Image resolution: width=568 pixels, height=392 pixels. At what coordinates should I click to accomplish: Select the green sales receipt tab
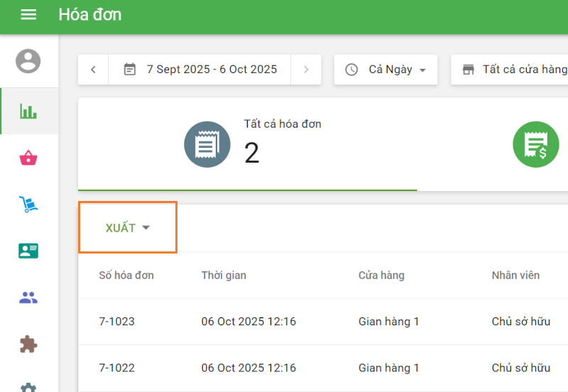point(535,144)
